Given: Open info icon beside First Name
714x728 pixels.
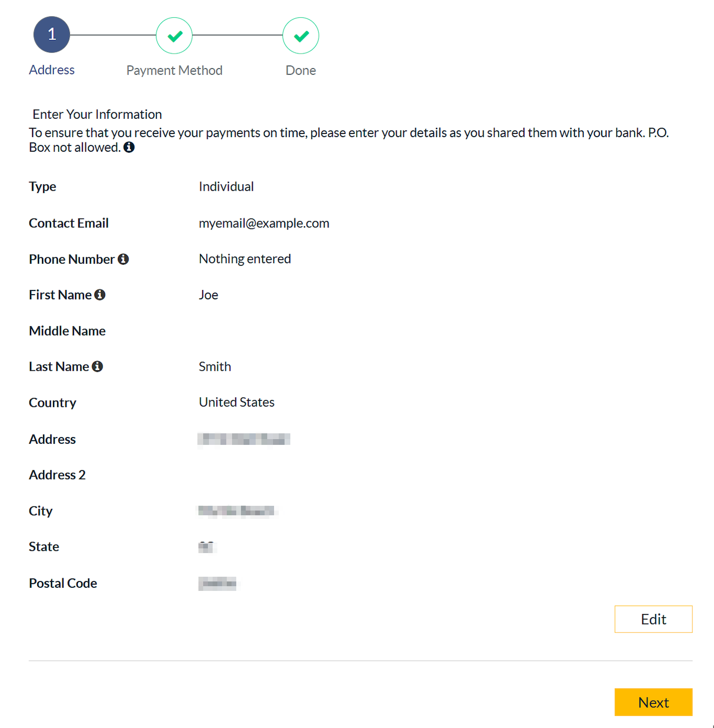Looking at the screenshot, I should coord(100,295).
